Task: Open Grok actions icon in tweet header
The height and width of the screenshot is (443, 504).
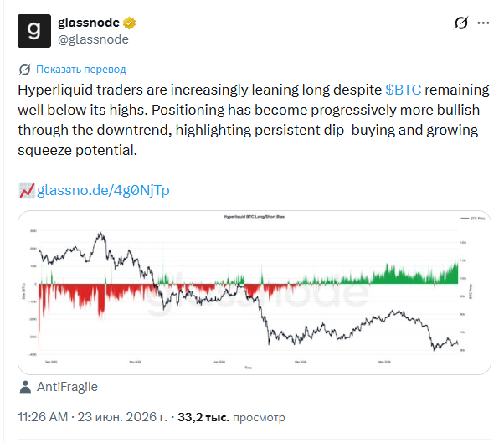Action: click(x=461, y=23)
